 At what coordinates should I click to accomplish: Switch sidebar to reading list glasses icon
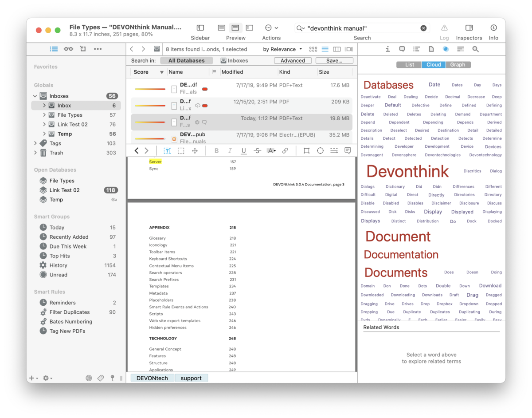point(68,49)
